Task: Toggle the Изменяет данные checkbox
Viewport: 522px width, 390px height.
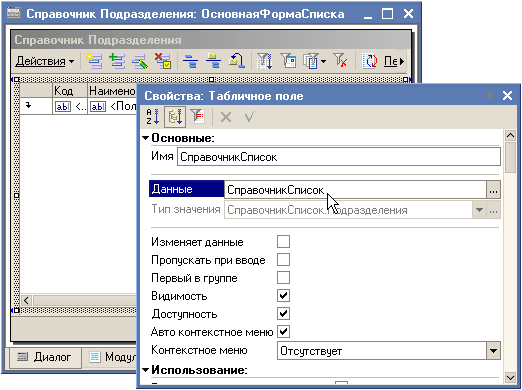Action: coord(283,242)
